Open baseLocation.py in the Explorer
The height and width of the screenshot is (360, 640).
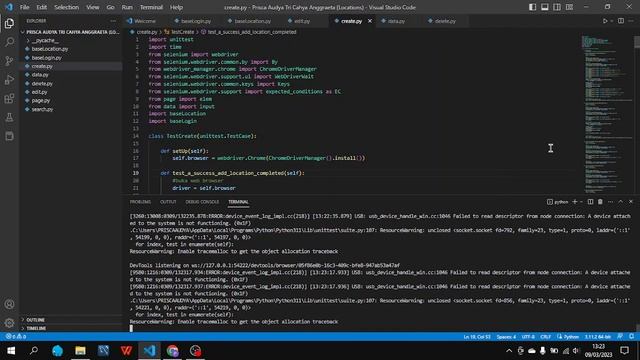point(49,49)
